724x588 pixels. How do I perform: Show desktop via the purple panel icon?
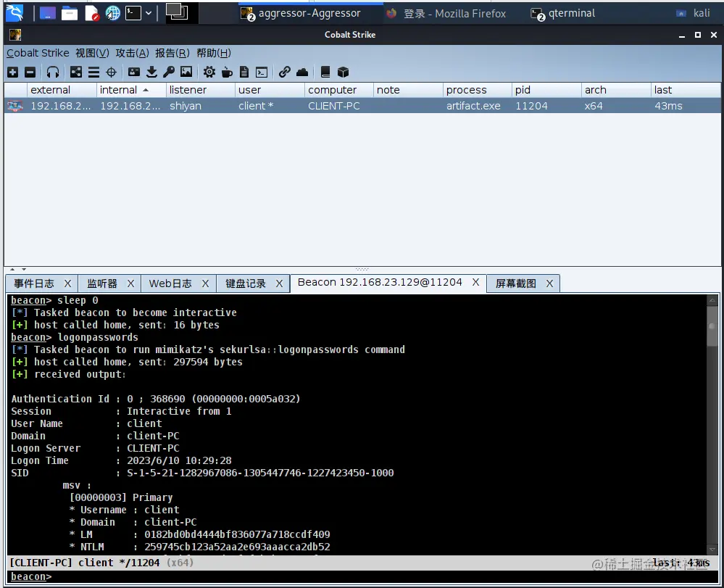pos(48,13)
